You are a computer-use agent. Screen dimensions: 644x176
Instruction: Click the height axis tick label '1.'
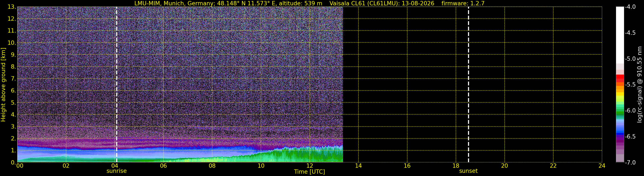click(13, 151)
